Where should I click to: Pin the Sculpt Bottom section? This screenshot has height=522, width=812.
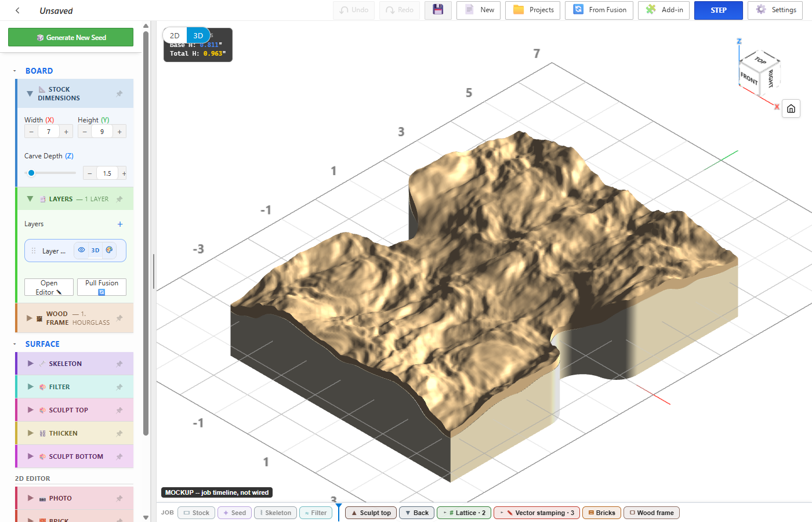pyautogui.click(x=119, y=456)
